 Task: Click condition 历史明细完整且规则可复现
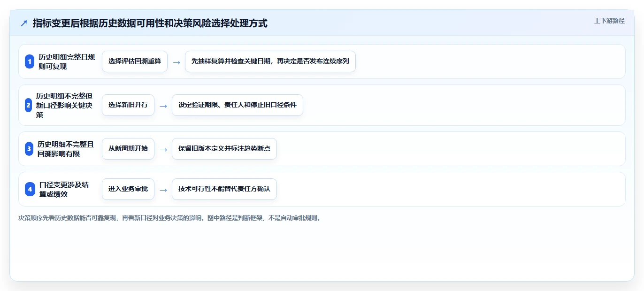click(67, 61)
